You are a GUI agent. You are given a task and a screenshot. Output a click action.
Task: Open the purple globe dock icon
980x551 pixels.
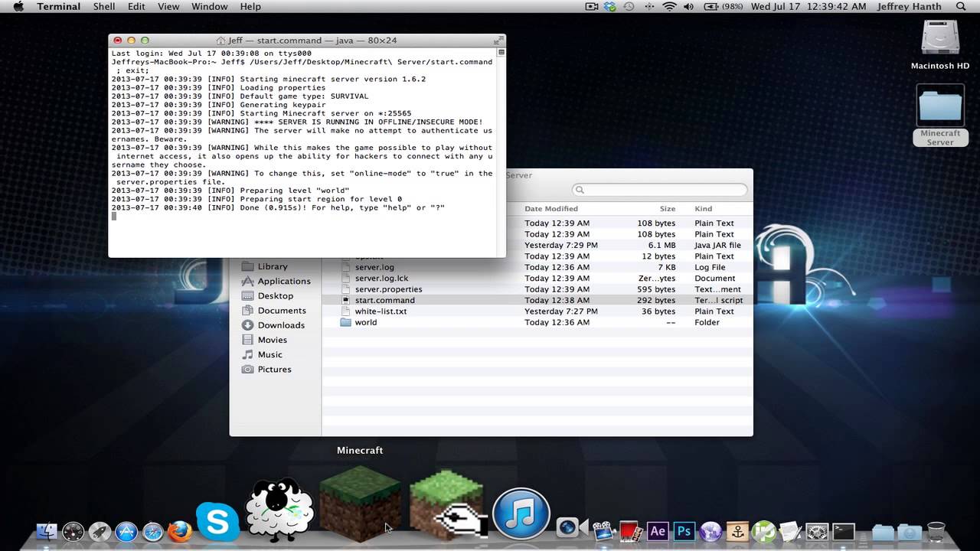(x=710, y=531)
